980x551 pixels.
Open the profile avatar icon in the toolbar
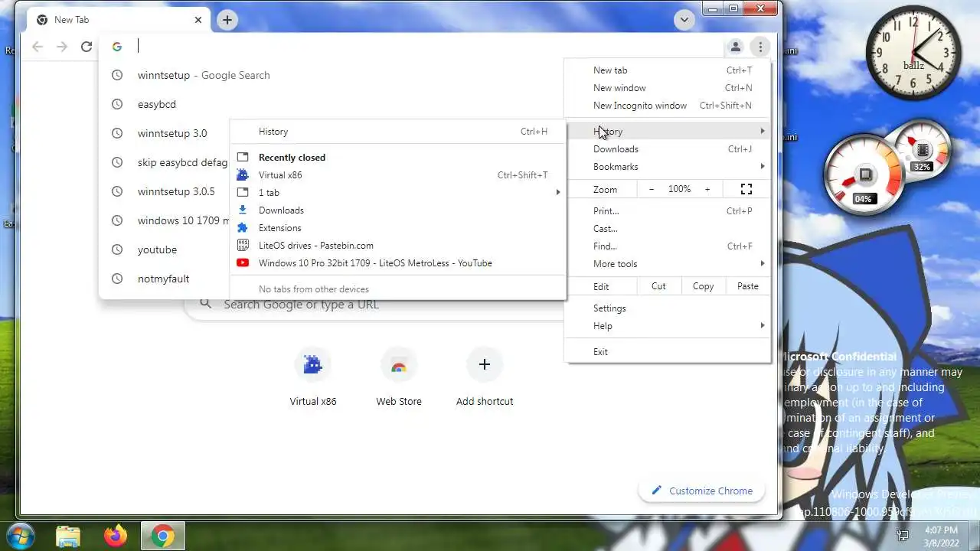(x=735, y=47)
